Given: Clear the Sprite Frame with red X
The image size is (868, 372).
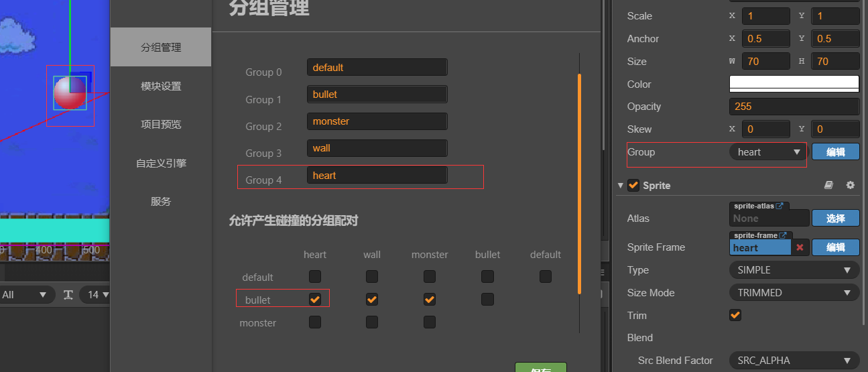Looking at the screenshot, I should click(x=800, y=247).
